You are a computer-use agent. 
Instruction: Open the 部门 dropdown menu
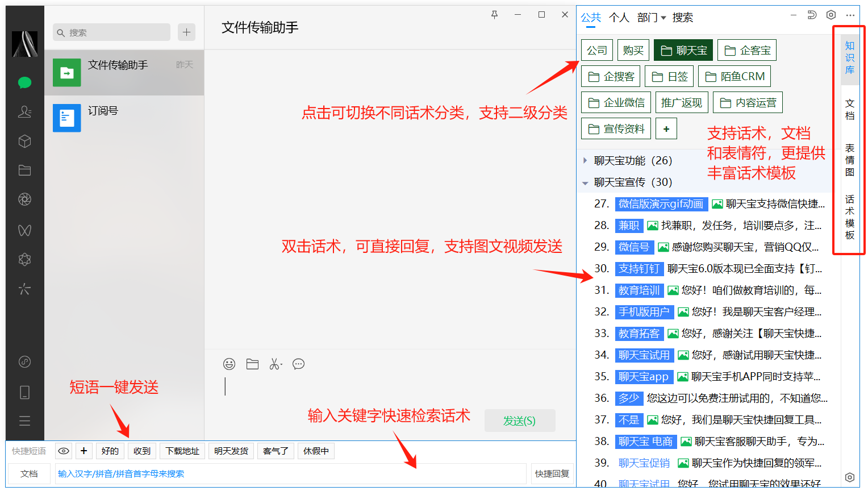(651, 18)
